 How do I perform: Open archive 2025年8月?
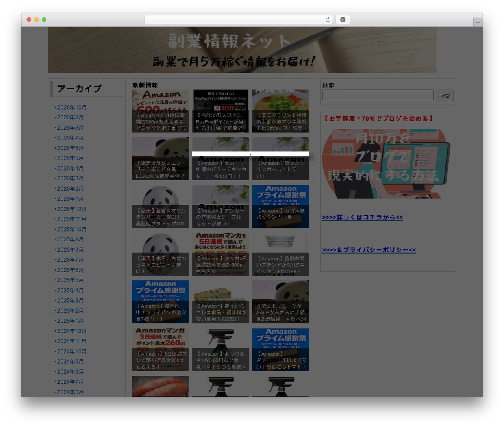[x=70, y=250]
